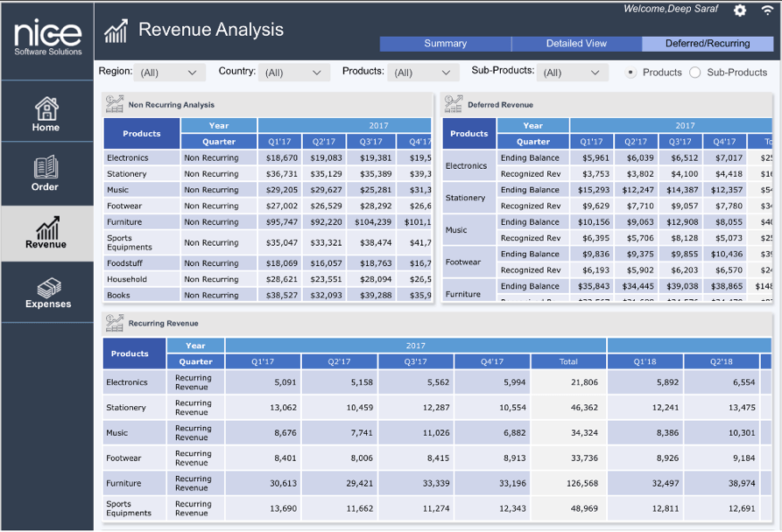Click the nice Software Solutions logo

click(47, 37)
